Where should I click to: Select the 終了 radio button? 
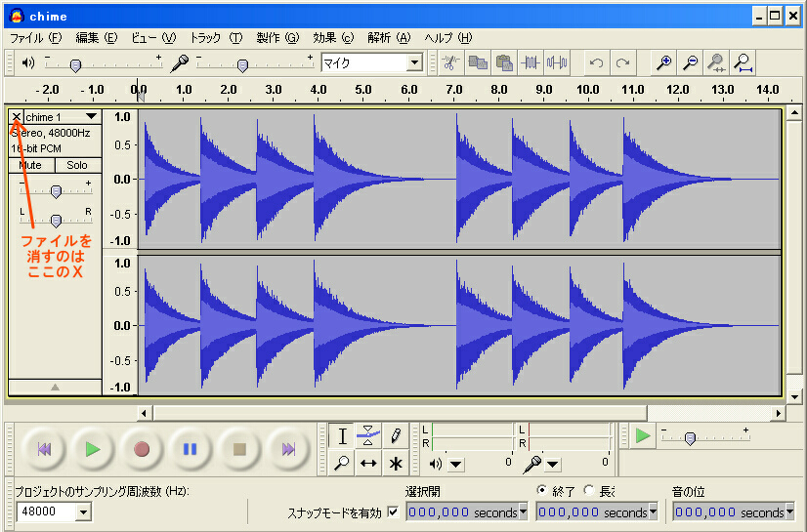coord(541,490)
